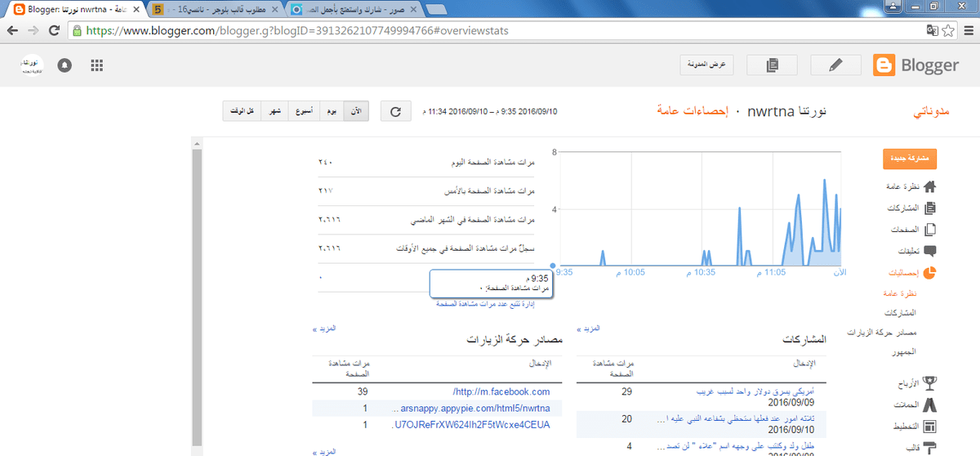Click المزيد link above the posts table

tap(590, 329)
